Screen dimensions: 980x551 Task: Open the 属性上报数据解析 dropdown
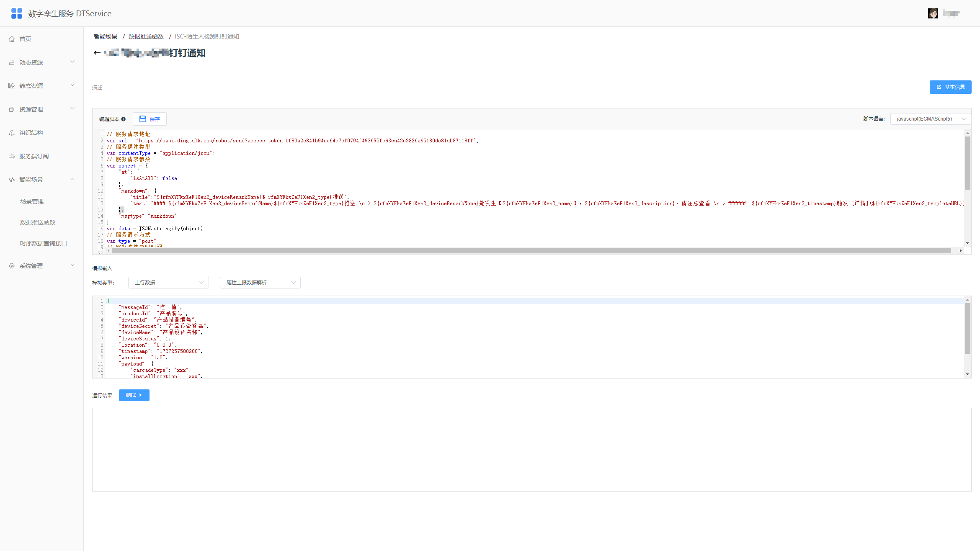point(260,283)
